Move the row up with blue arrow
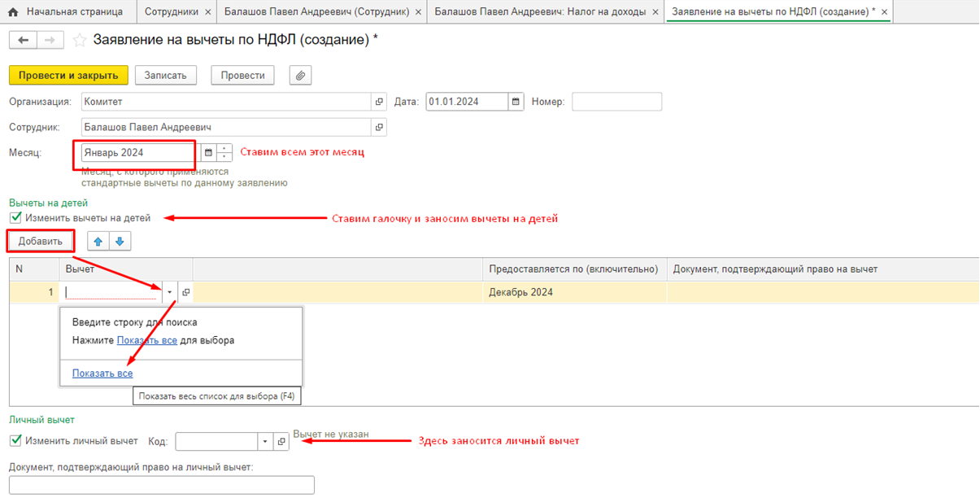Image resolution: width=980 pixels, height=498 pixels. pyautogui.click(x=98, y=242)
